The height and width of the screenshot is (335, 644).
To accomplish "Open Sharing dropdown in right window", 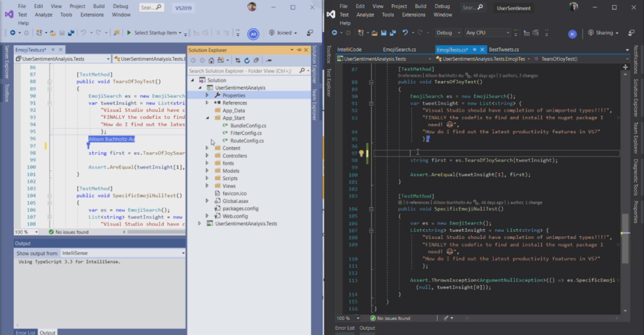I will click(x=603, y=33).
